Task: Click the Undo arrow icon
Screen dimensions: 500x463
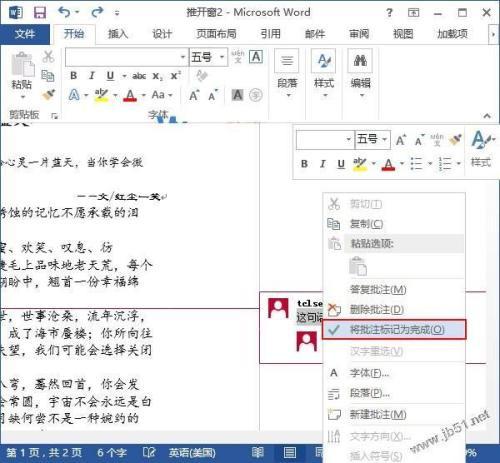Action: tap(64, 12)
